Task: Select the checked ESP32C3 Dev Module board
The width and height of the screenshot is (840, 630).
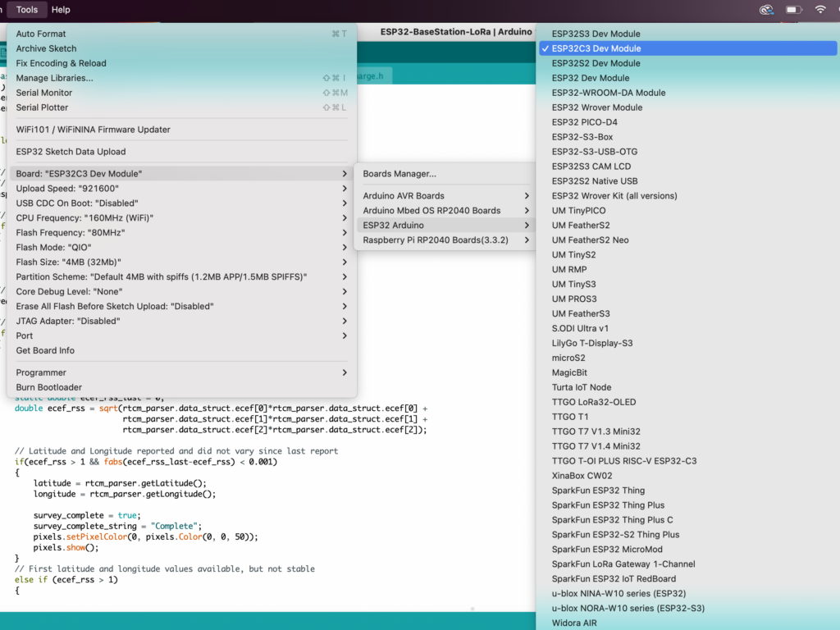Action: point(688,48)
